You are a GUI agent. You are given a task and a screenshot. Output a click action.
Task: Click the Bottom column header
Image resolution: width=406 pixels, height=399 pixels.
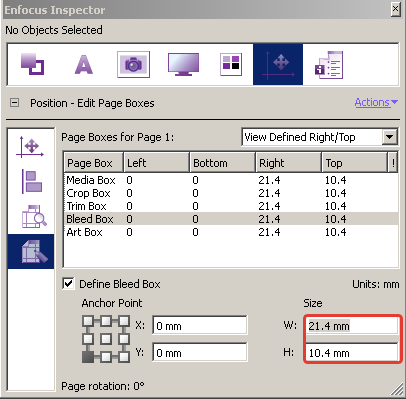[222, 163]
